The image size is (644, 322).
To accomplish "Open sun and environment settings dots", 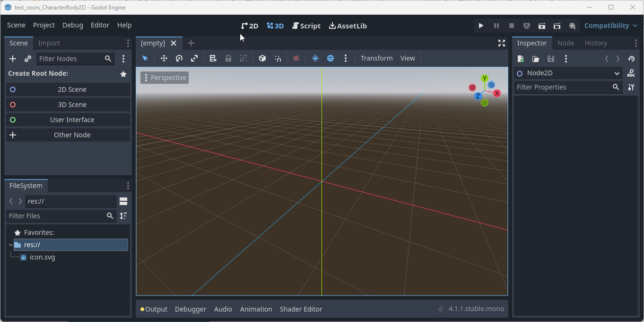I will 346,58.
